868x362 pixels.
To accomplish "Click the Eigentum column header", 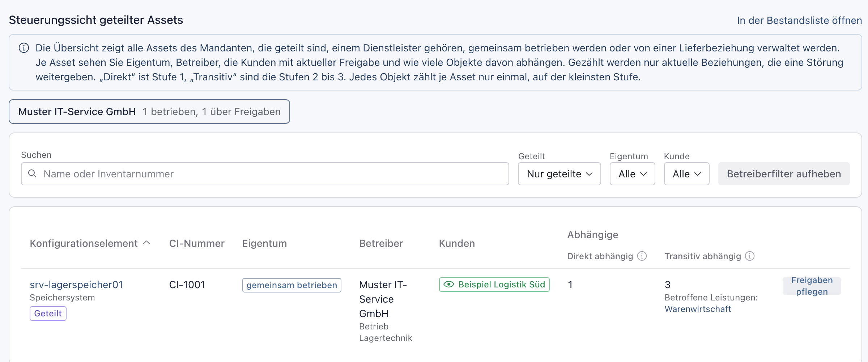I will click(264, 243).
